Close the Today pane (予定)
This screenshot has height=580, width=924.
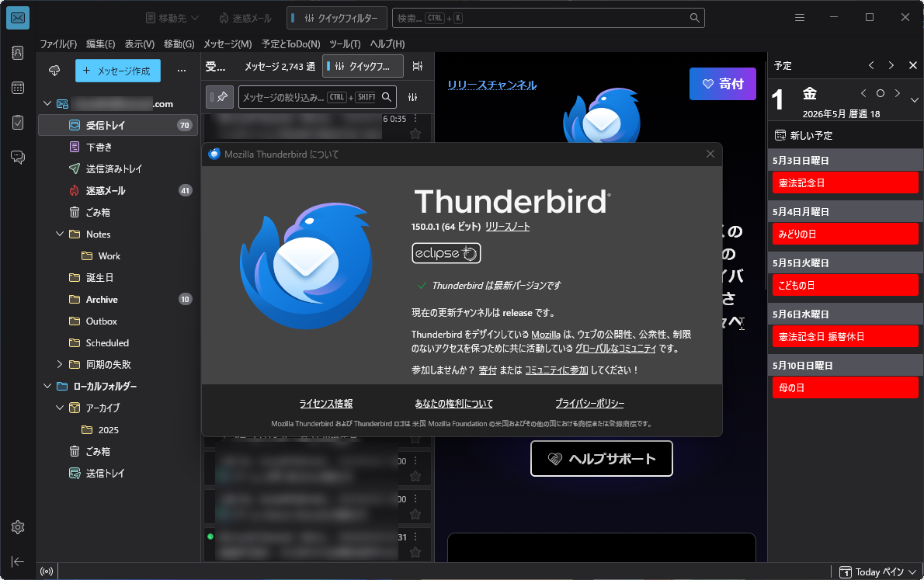pyautogui.click(x=913, y=65)
